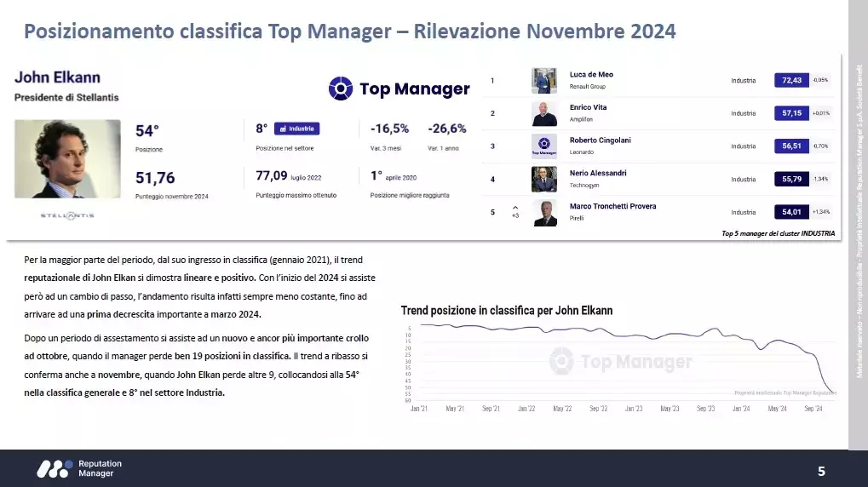This screenshot has height=487, width=868.
Task: Click Luca de Meo's photo thumbnail
Action: 544,81
